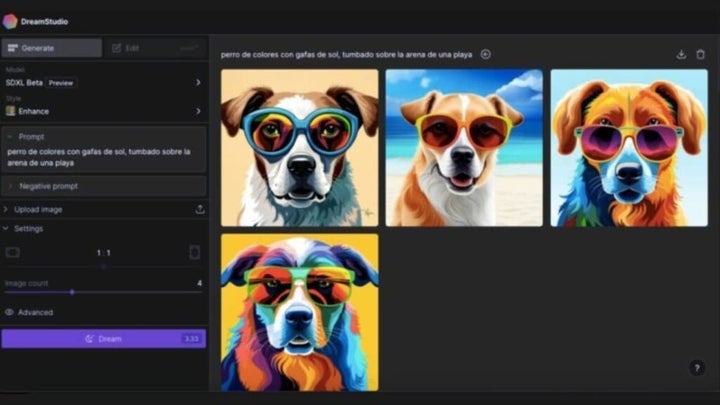Open the help question mark button
The width and height of the screenshot is (720, 405).
pyautogui.click(x=697, y=367)
